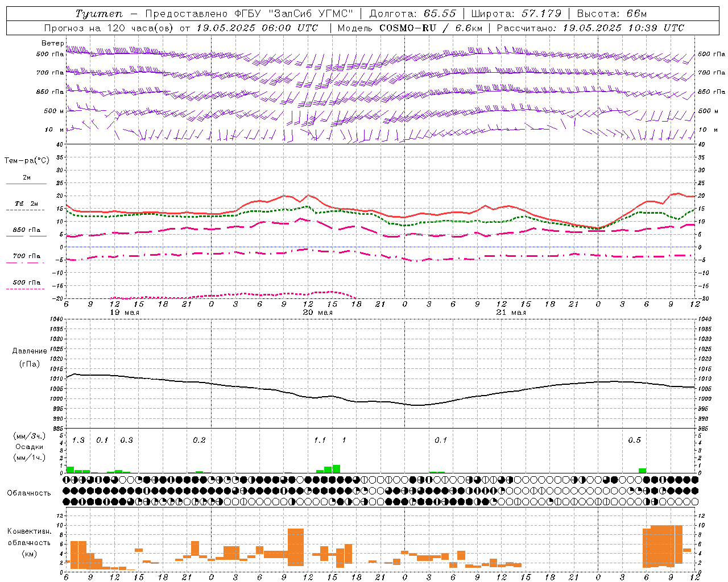728x582 pixels.
Task: Click the "0.5" precipitation amount value
Action: click(634, 440)
